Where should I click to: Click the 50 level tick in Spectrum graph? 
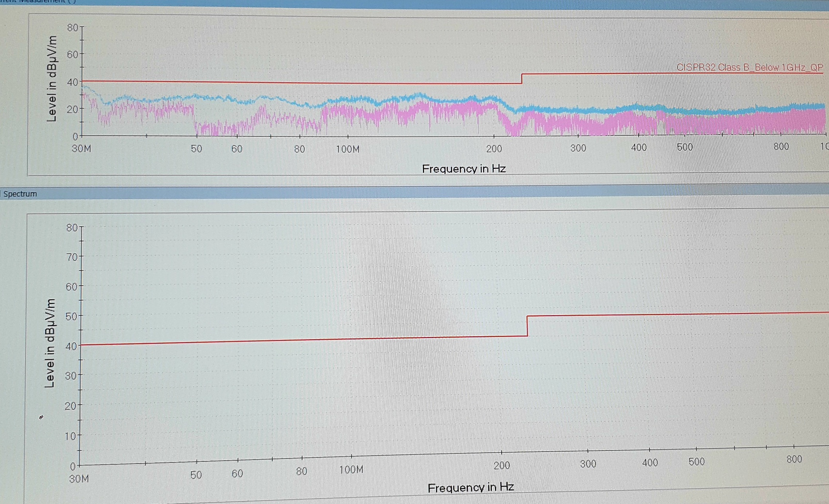tap(71, 316)
